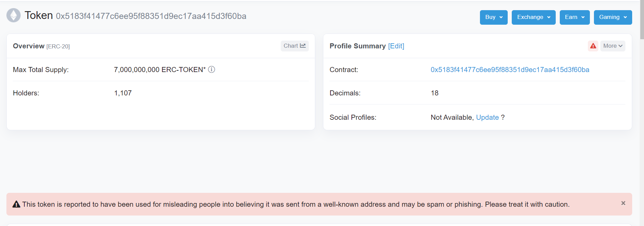Click the warning triangle in the phishing alert
The width and height of the screenshot is (644, 226).
(x=16, y=204)
